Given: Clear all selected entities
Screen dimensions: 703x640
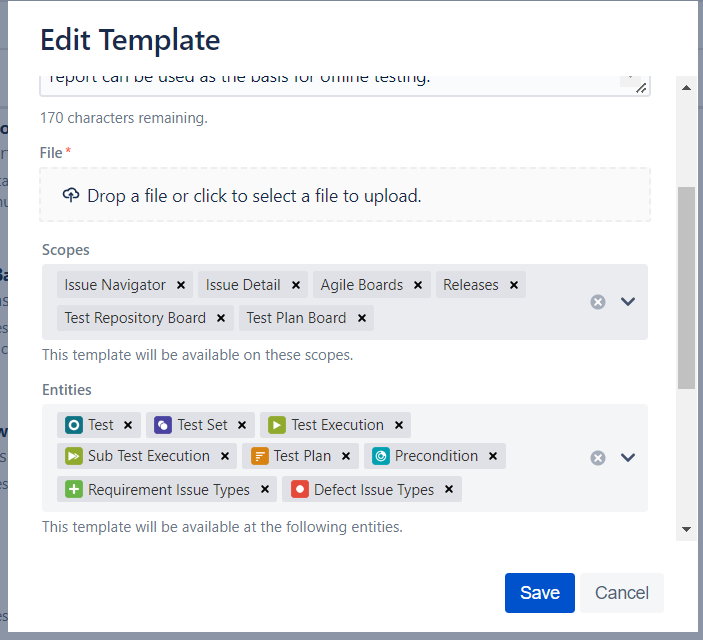Looking at the screenshot, I should click(598, 457).
